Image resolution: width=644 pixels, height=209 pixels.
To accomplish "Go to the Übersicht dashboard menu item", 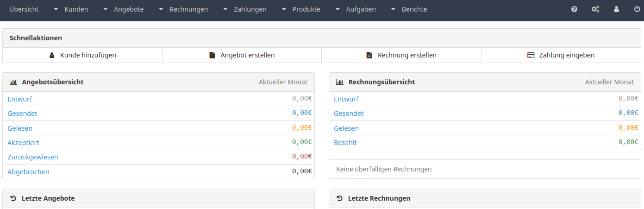I will click(x=24, y=9).
